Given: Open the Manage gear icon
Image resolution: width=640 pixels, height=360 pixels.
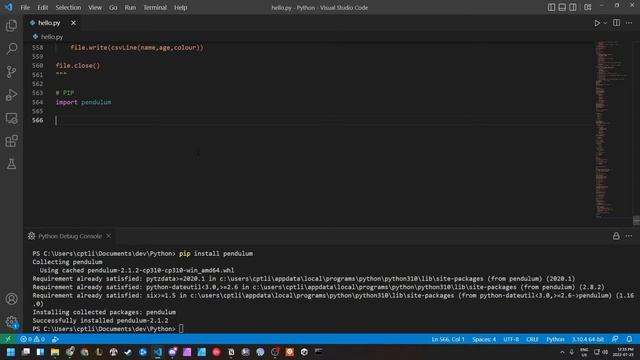Looking at the screenshot, I should [11, 322].
